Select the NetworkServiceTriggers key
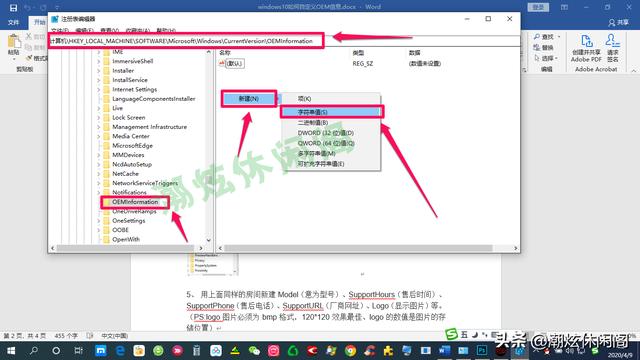 145,183
